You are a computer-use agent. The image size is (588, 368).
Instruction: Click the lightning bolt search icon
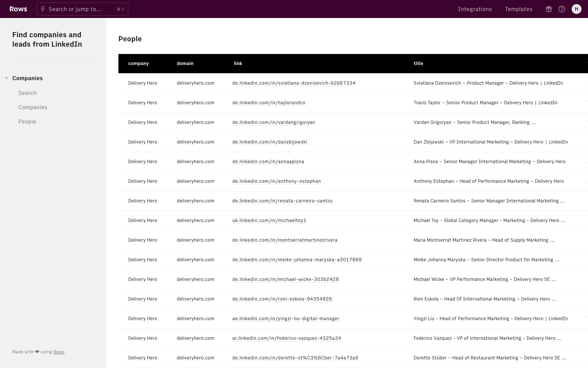(x=43, y=9)
